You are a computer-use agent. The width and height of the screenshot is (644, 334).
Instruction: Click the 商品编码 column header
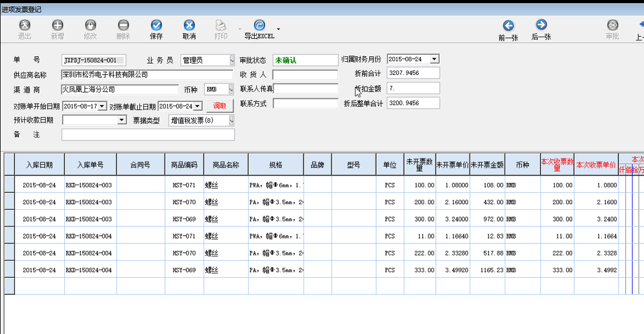[x=184, y=165]
